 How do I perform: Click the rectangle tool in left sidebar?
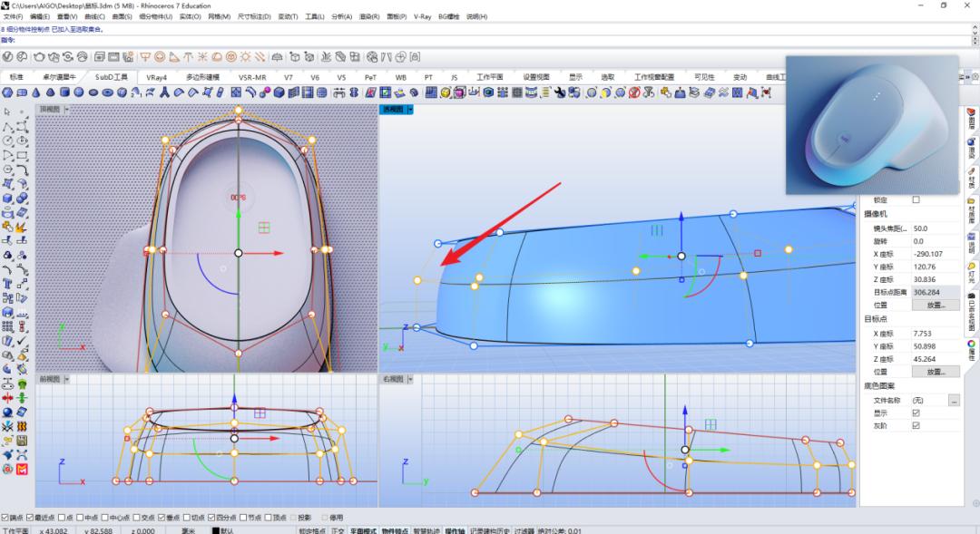point(22,155)
